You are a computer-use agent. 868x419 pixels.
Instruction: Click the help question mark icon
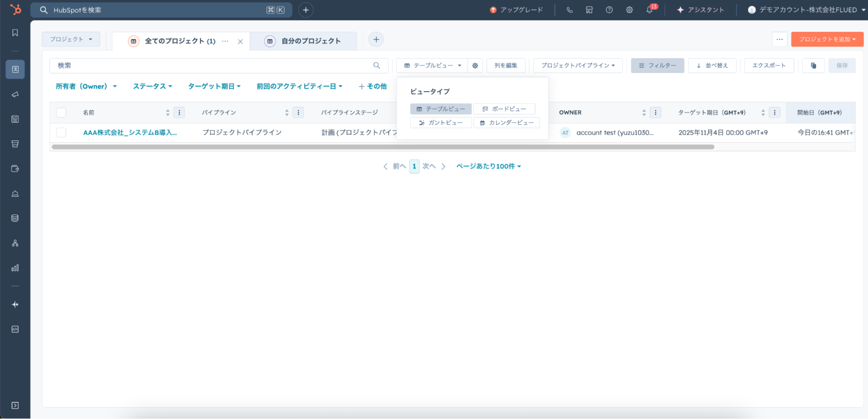[x=609, y=10]
